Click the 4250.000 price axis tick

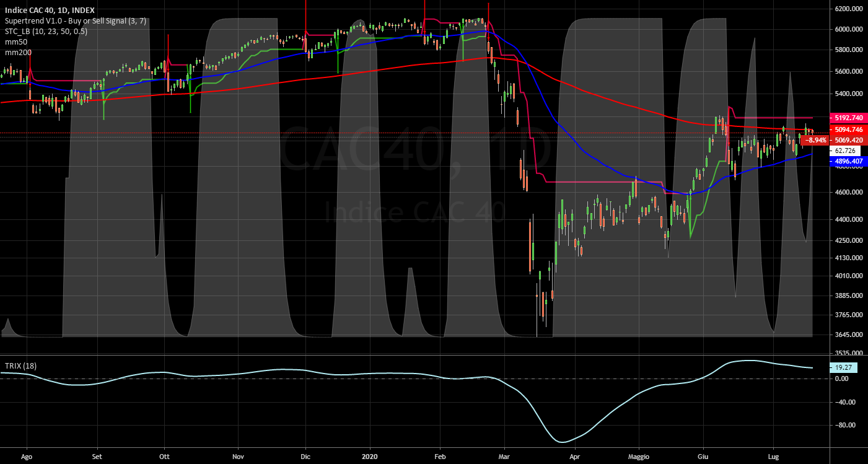pos(849,240)
